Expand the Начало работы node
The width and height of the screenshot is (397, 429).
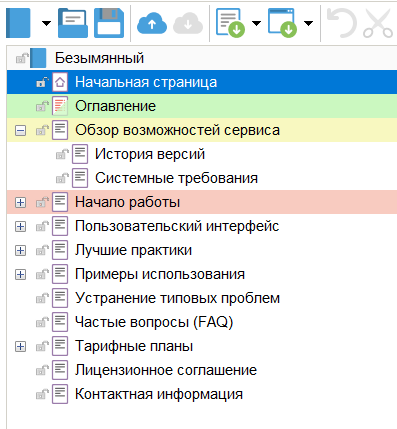(20, 202)
